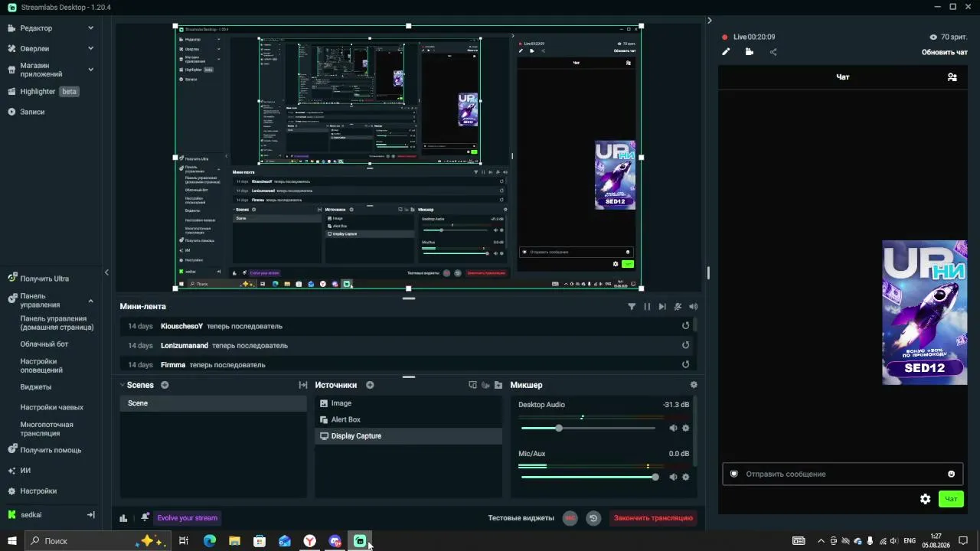
Task: Click the replay buffer icon in footer
Action: 593,518
